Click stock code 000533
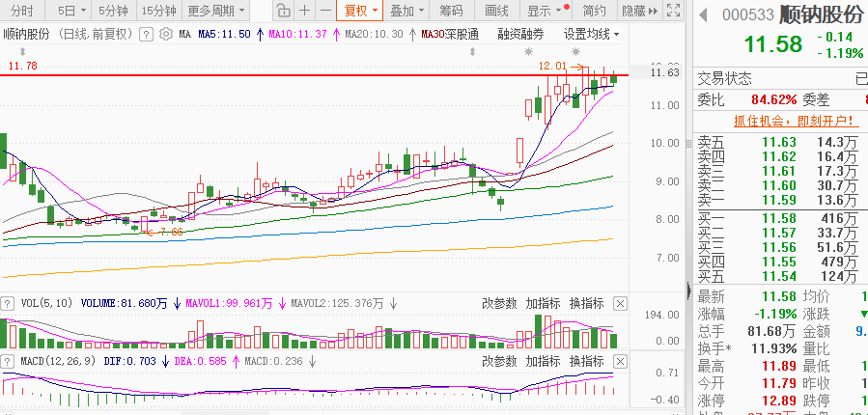This screenshot has width=868, height=415. [748, 14]
